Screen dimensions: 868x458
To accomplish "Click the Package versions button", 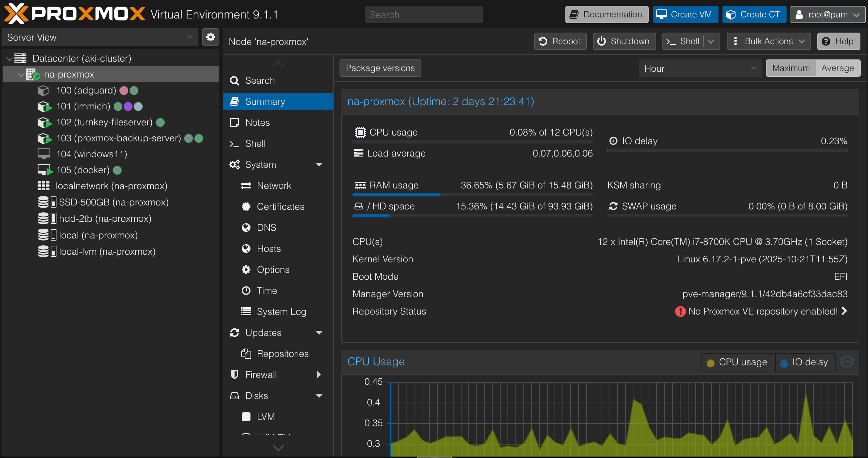I will click(380, 68).
